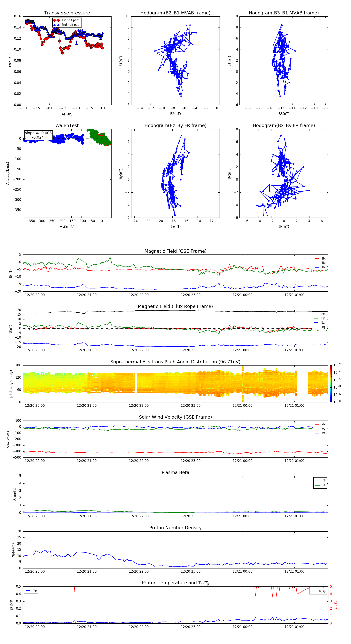Click the 'V_remaining(km/s)' y-axis label
The height and width of the screenshot is (644, 351).
point(8,173)
